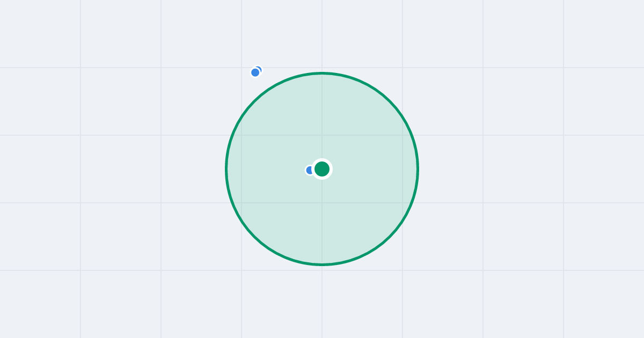The width and height of the screenshot is (644, 338).
Task: Click the bottommost point of green circle outline
Action: click(x=322, y=264)
